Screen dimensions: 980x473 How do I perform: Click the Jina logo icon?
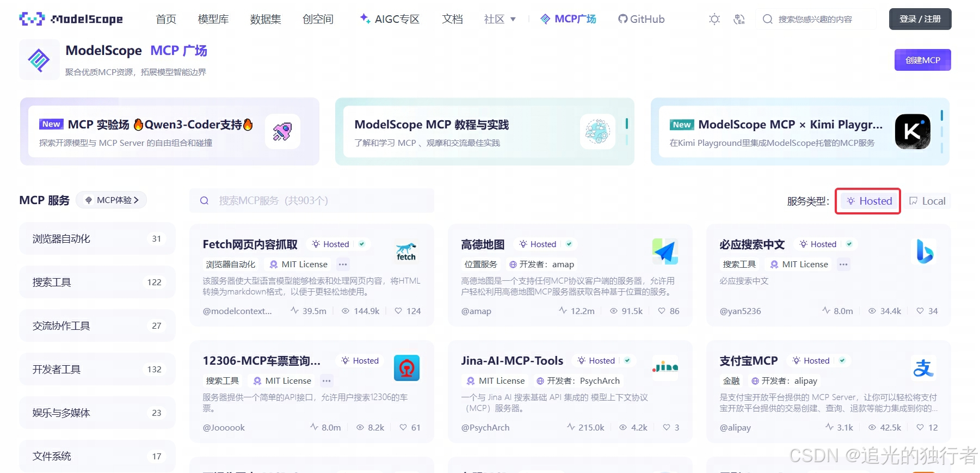tap(665, 368)
